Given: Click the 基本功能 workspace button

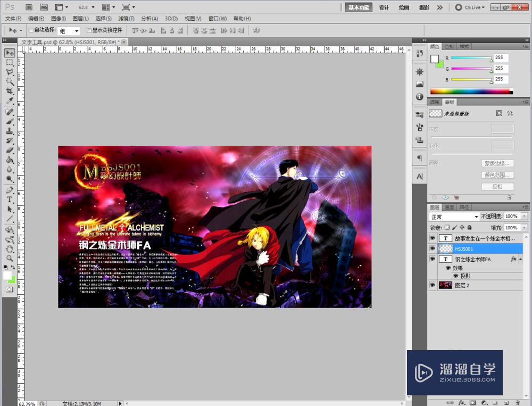Looking at the screenshot, I should 360,7.
